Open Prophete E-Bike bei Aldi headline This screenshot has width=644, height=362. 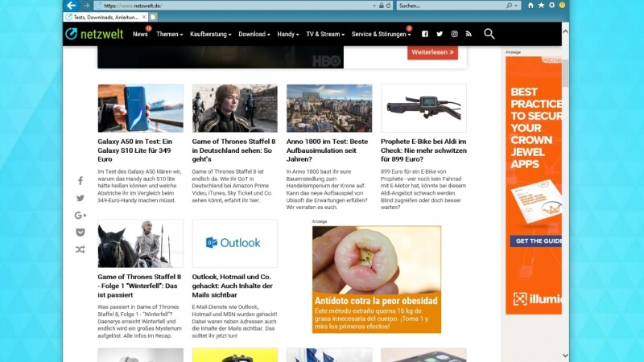(423, 150)
